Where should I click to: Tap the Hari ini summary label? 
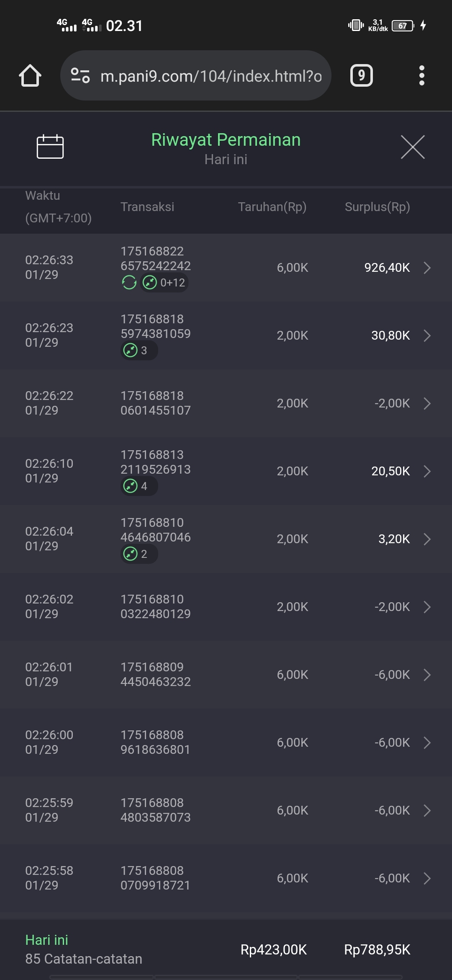click(46, 940)
